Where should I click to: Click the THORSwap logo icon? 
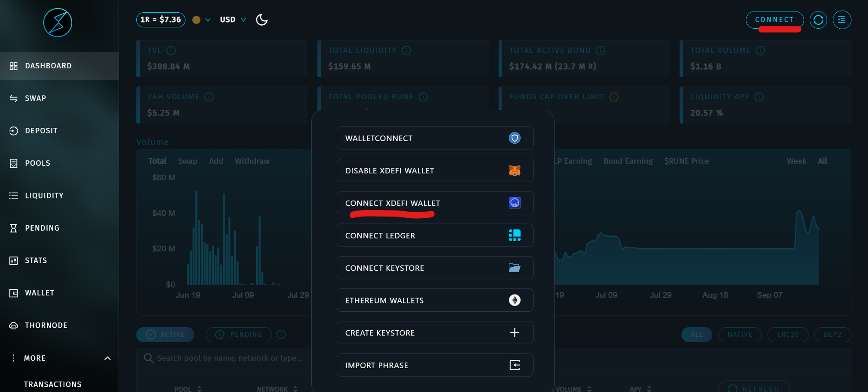click(x=58, y=22)
